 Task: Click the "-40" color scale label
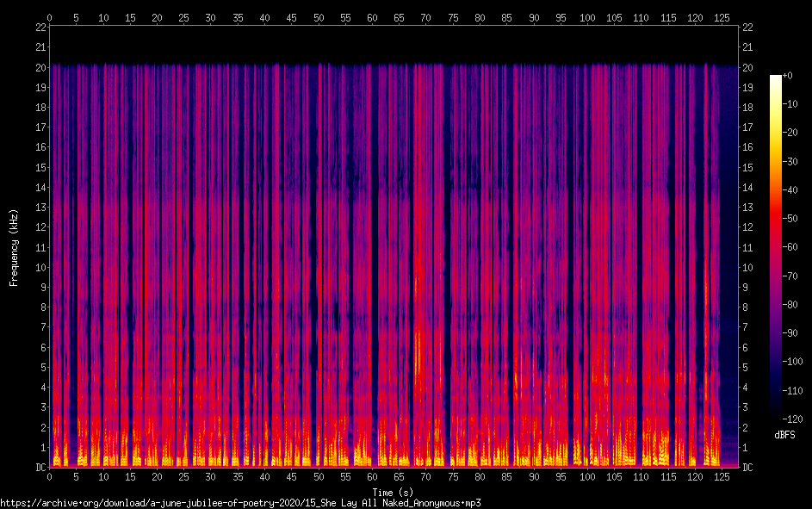pos(790,190)
